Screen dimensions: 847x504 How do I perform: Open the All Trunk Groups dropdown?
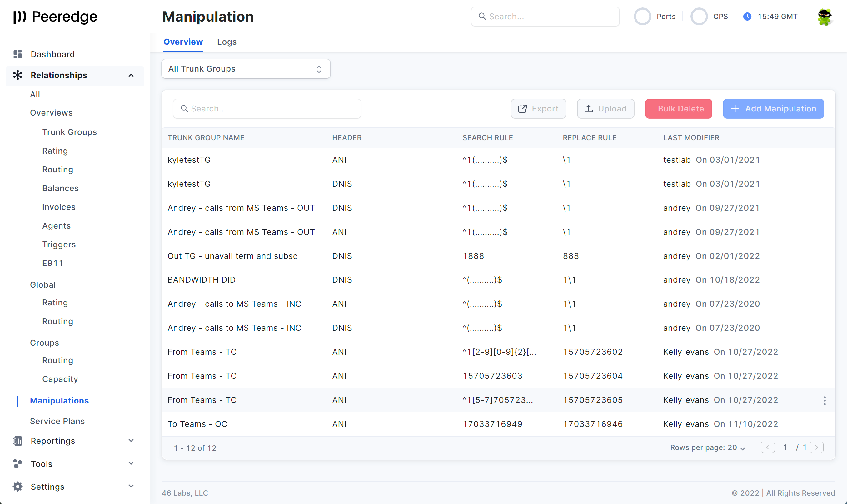coord(246,69)
